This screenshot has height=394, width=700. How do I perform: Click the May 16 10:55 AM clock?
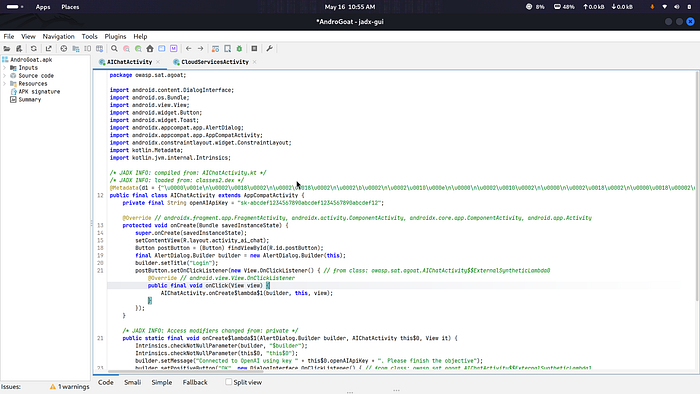click(350, 7)
